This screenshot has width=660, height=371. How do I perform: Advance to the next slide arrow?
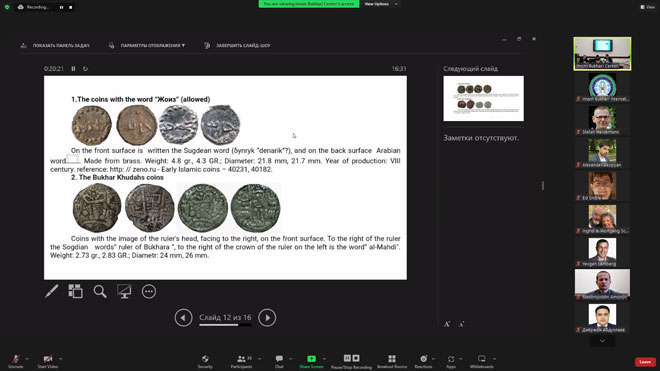point(267,318)
